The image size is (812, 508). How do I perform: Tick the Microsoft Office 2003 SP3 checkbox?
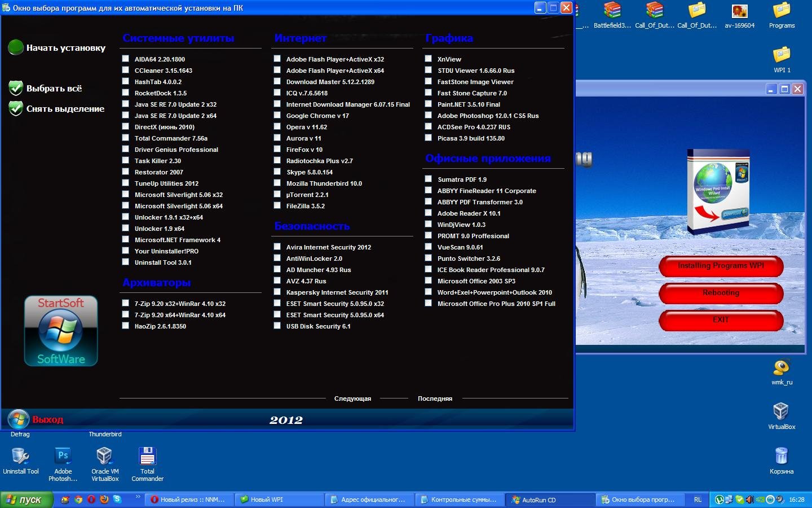(429, 281)
